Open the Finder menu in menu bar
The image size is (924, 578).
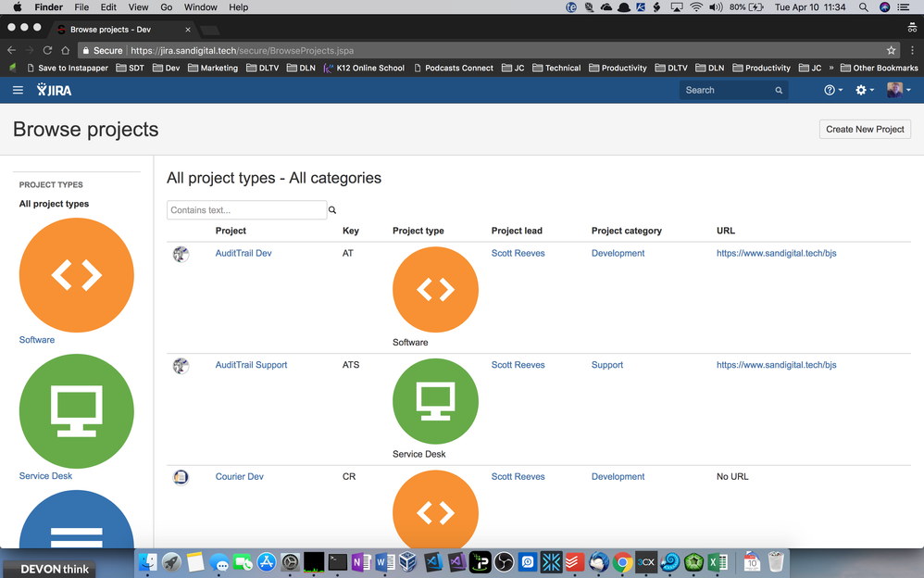click(48, 7)
